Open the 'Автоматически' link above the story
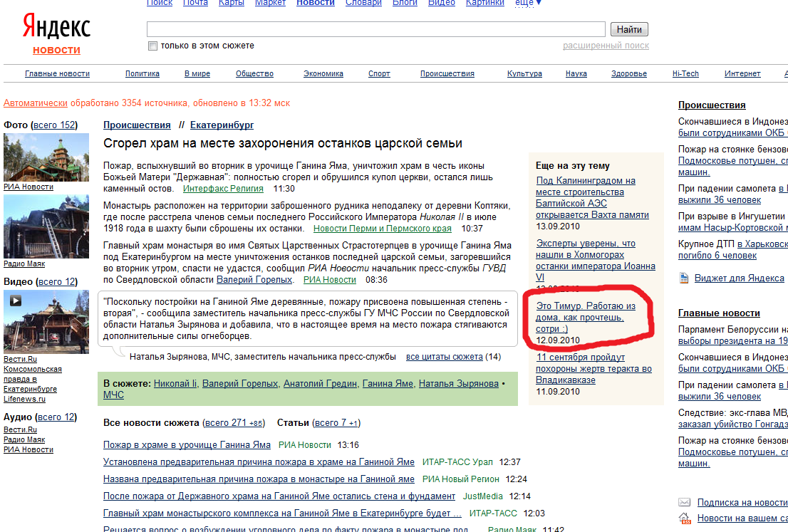The width and height of the screenshot is (788, 532). 36,103
